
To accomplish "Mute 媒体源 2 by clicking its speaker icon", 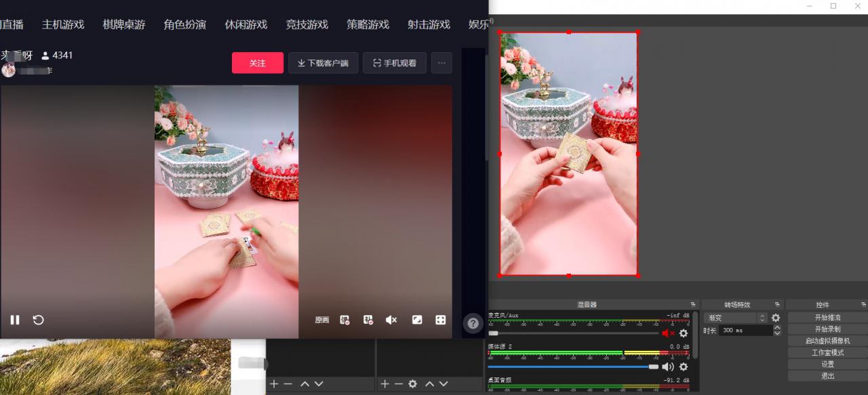I will [667, 367].
